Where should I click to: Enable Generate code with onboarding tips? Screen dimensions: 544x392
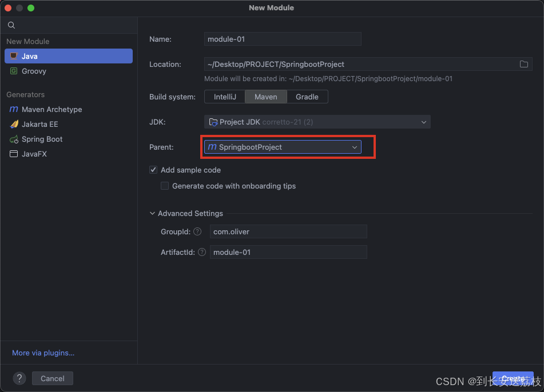pos(165,186)
